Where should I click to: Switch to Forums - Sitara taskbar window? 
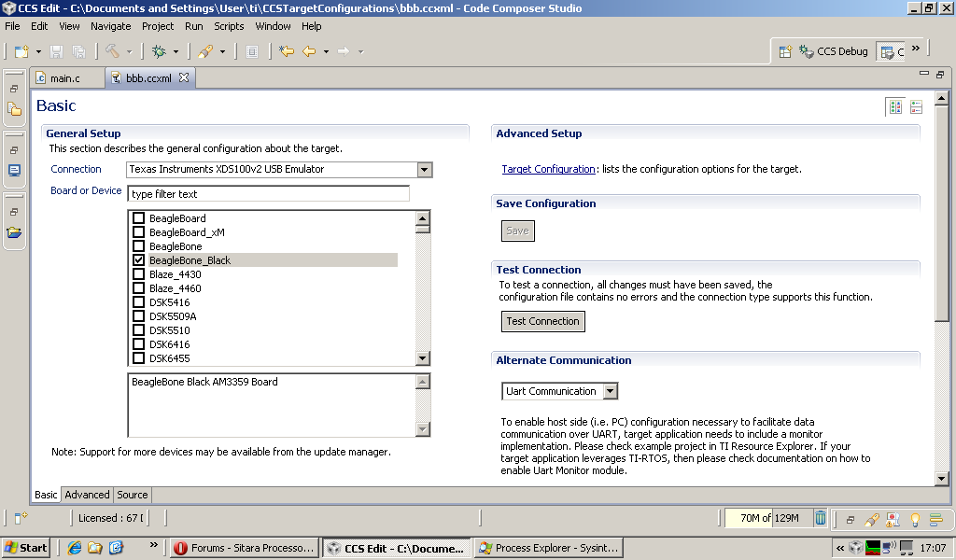point(245,548)
